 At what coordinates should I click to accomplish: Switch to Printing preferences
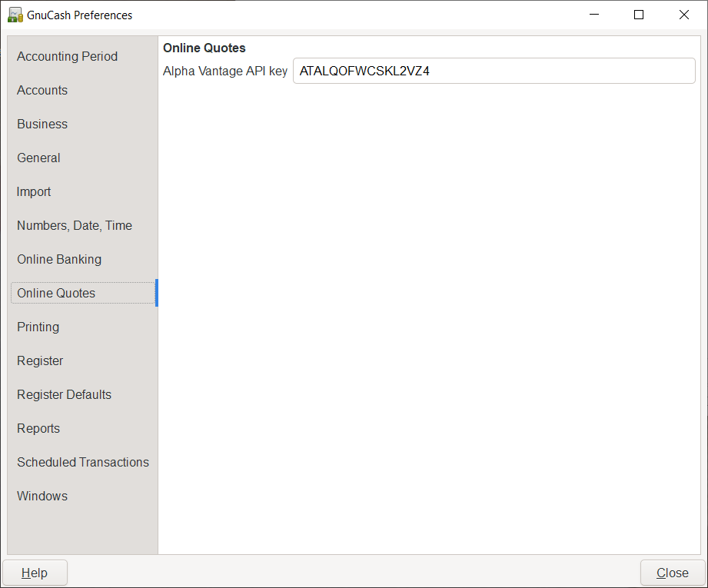pyautogui.click(x=38, y=327)
